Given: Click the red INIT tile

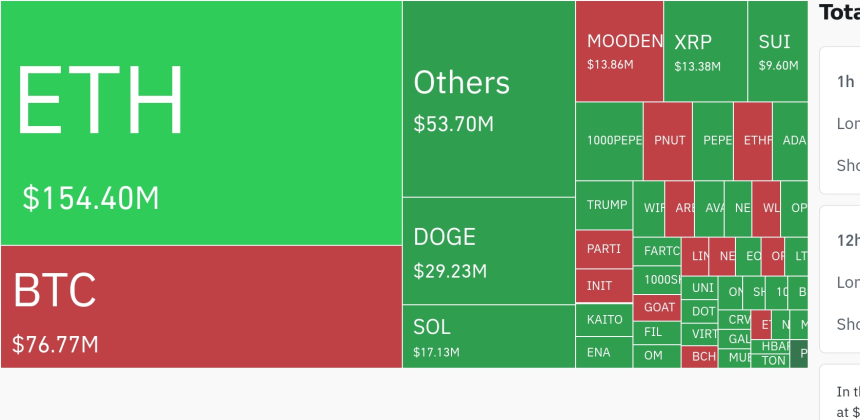Looking at the screenshot, I should pyautogui.click(x=604, y=286).
